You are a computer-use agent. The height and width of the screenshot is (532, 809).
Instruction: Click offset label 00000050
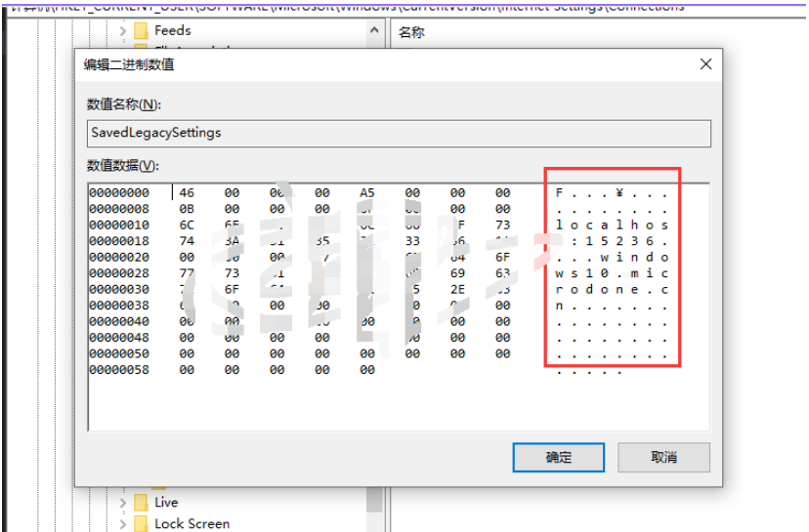pos(119,354)
